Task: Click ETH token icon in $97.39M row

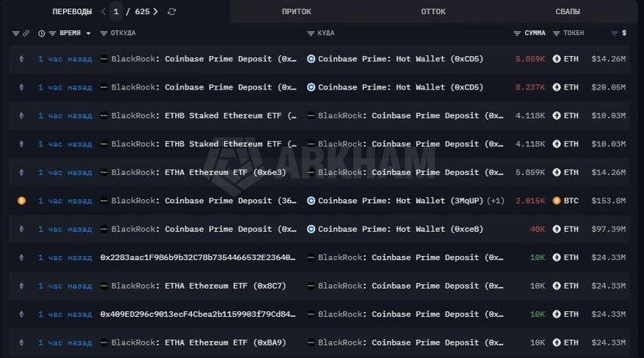Action: (557, 229)
